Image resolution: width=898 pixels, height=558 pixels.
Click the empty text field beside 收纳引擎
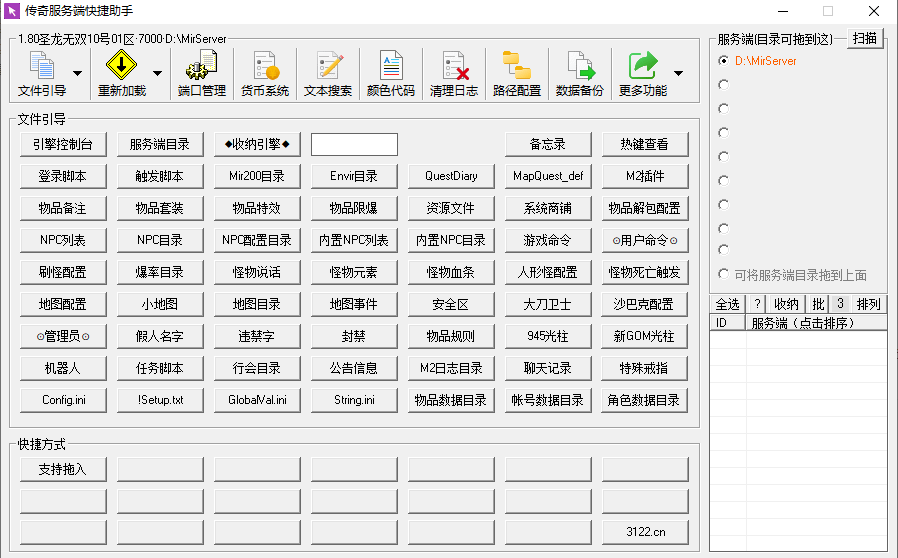coord(355,144)
